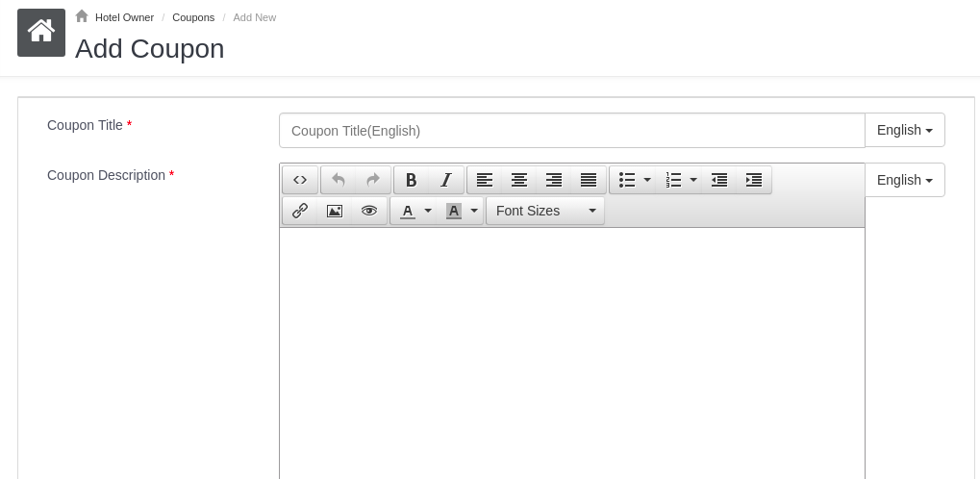Image resolution: width=980 pixels, height=479 pixels.
Task: Open the text color picker arrow
Action: pyautogui.click(x=428, y=211)
